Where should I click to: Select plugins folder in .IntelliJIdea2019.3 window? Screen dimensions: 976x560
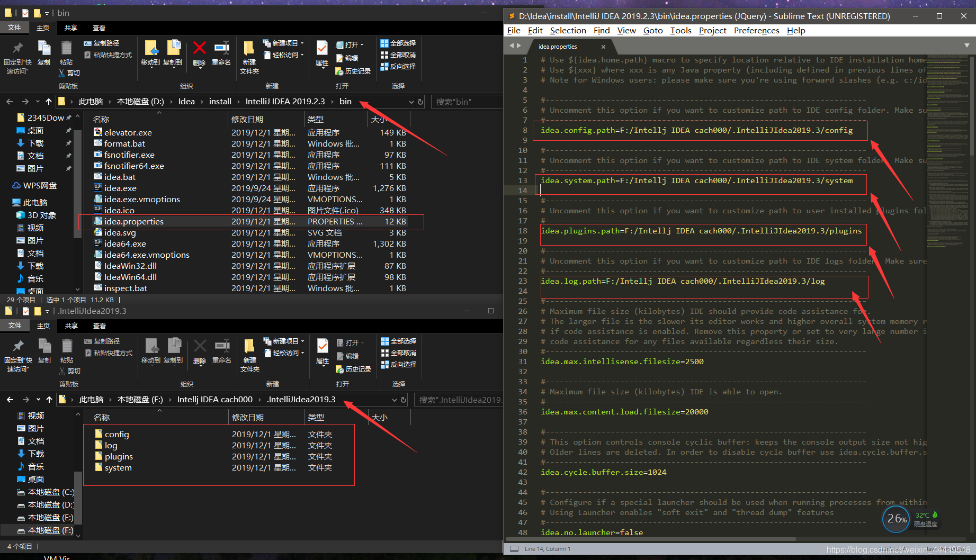point(119,457)
